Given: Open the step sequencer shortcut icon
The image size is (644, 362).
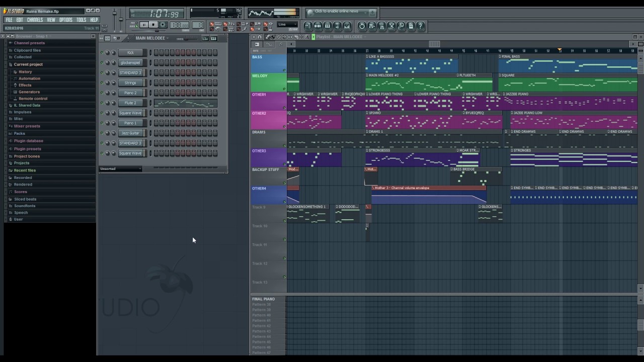Looking at the screenshot, I should coord(318,26).
